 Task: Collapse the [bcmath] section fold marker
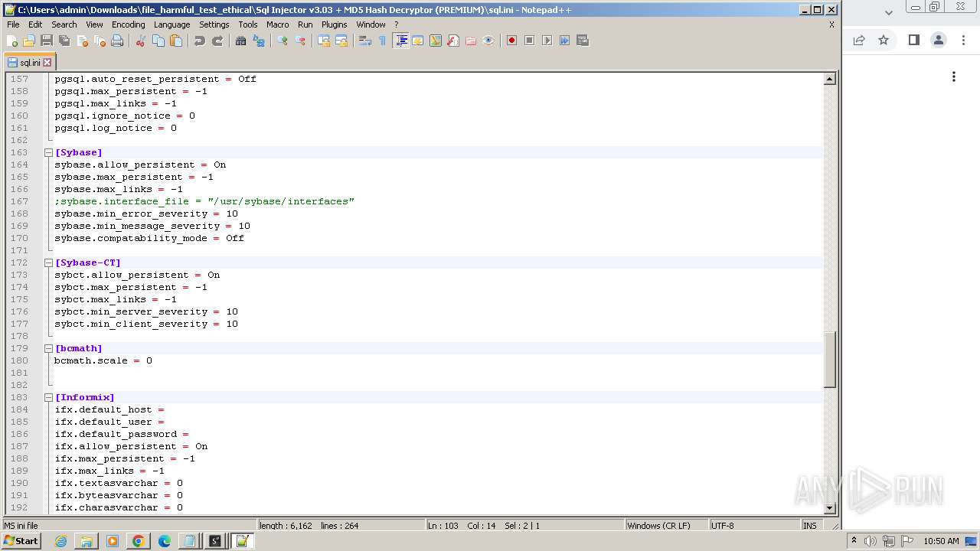(48, 348)
